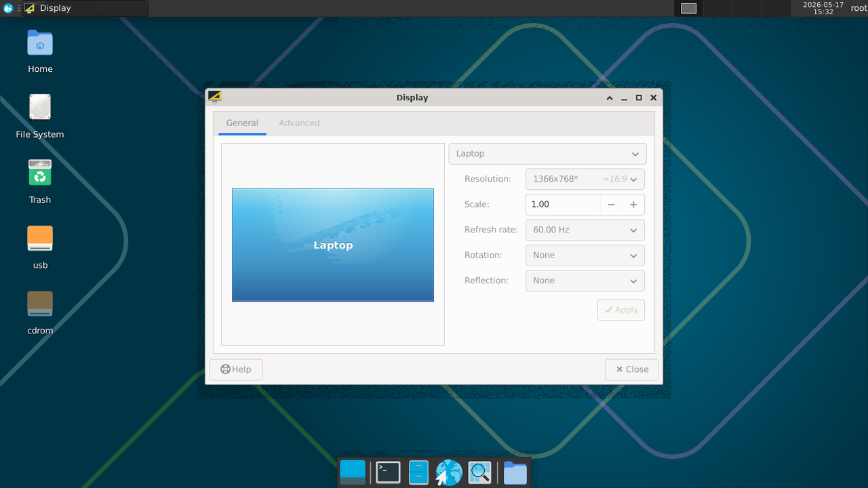Open the clock showing 2026-05-17 15:32
This screenshot has height=488, width=868.
(823, 8)
